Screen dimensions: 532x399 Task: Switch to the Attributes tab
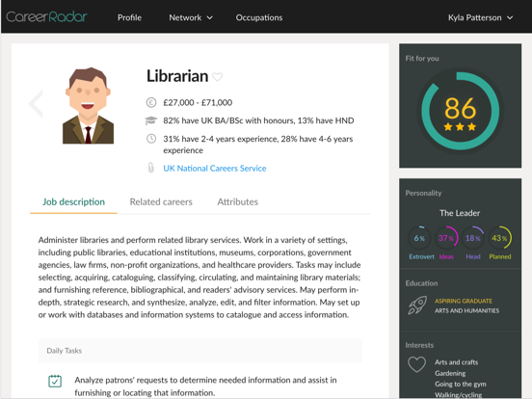[x=237, y=201]
